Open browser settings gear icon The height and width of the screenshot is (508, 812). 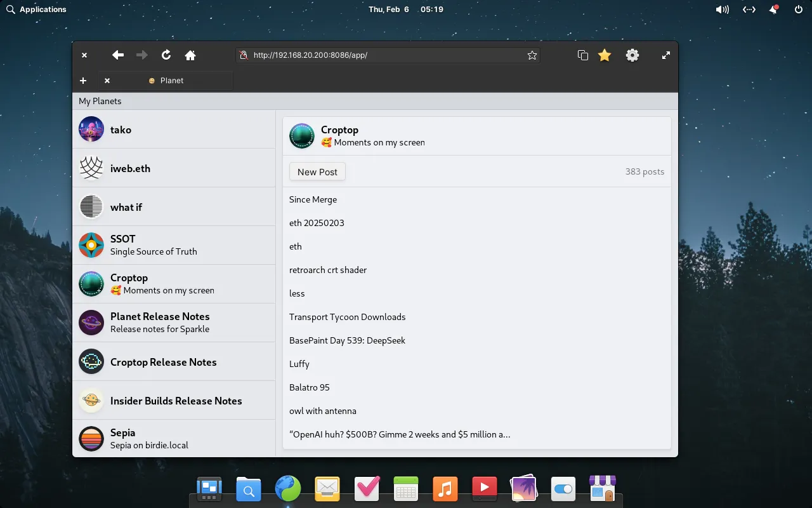pyautogui.click(x=632, y=55)
